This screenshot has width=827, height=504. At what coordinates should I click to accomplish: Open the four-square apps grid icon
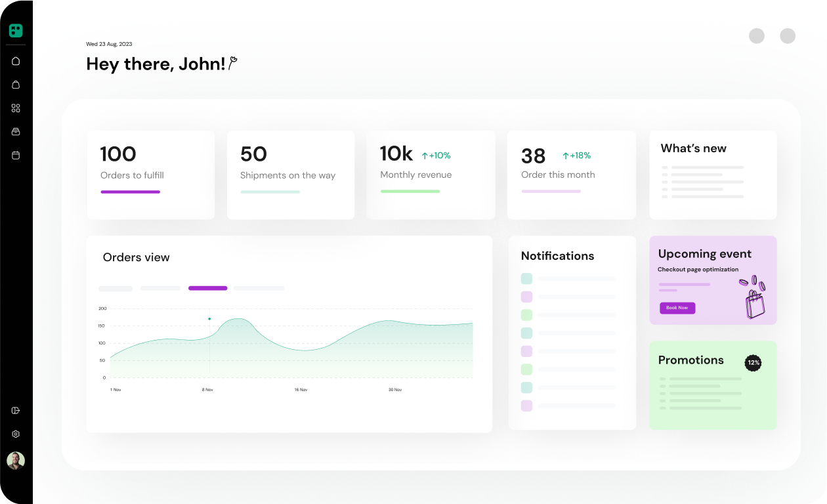[16, 108]
